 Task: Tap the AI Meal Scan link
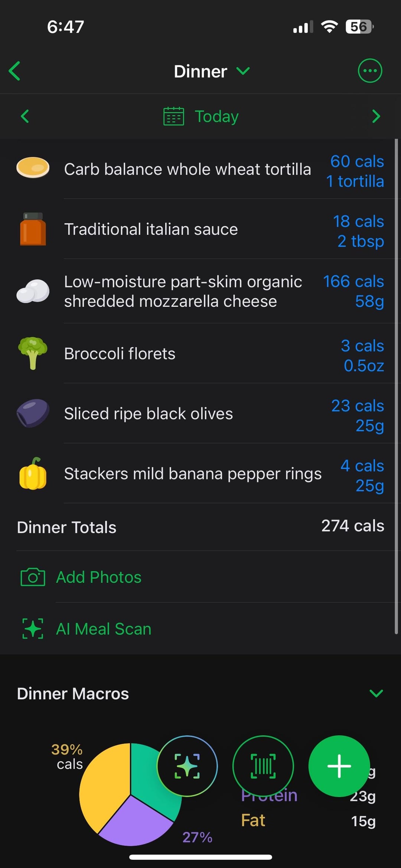point(104,629)
